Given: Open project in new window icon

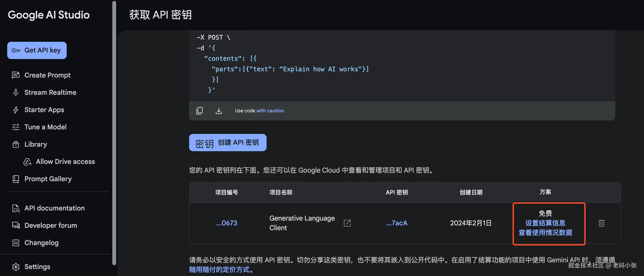Looking at the screenshot, I should tap(347, 223).
